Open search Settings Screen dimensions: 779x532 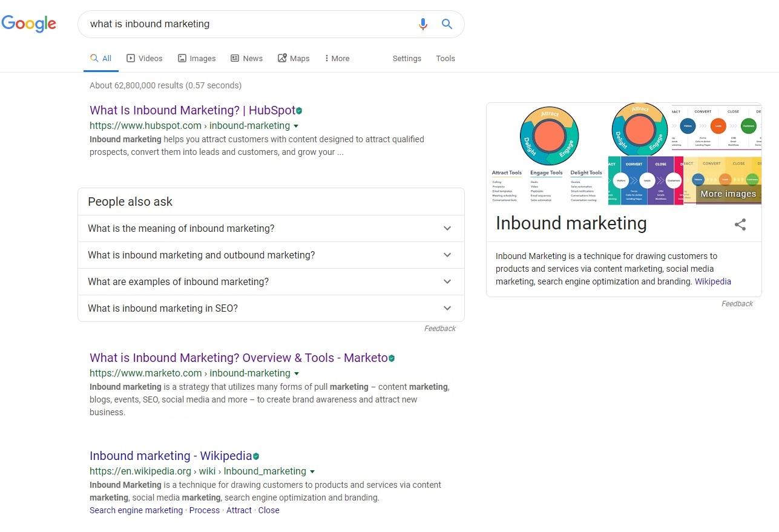click(x=407, y=59)
